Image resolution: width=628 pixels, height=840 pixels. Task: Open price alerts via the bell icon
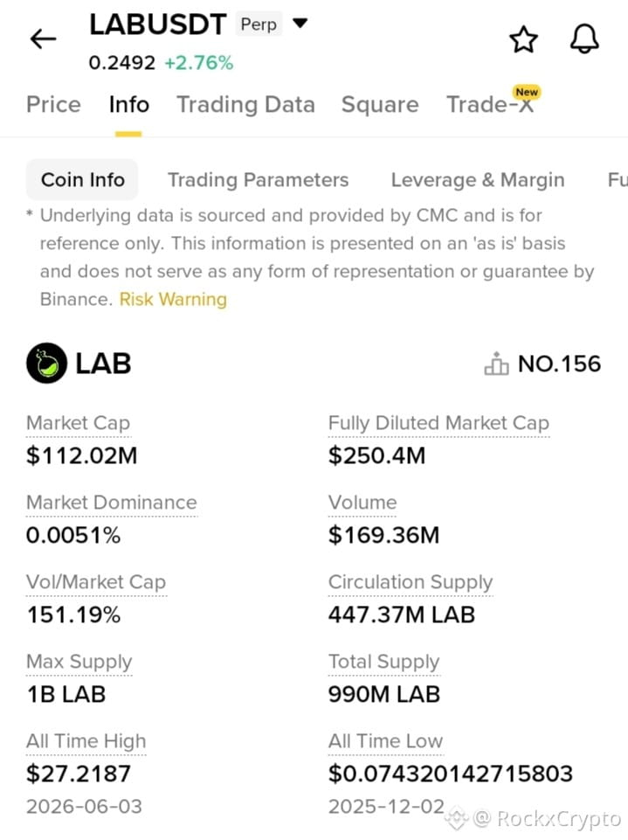coord(584,38)
